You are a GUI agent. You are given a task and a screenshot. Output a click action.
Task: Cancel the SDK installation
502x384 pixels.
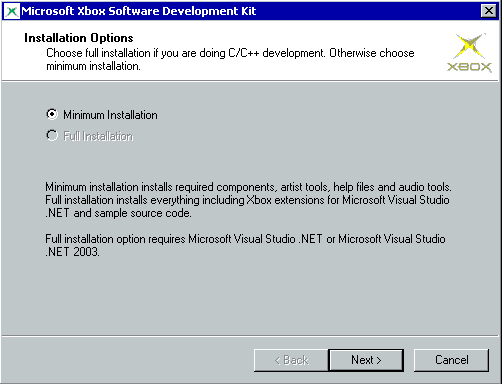click(451, 360)
